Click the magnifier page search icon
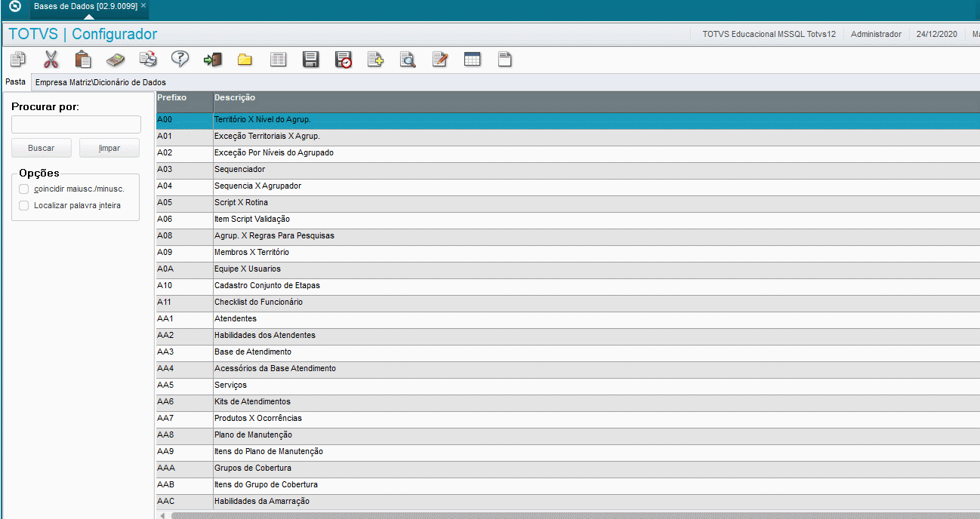This screenshot has height=519, width=980. click(x=408, y=60)
